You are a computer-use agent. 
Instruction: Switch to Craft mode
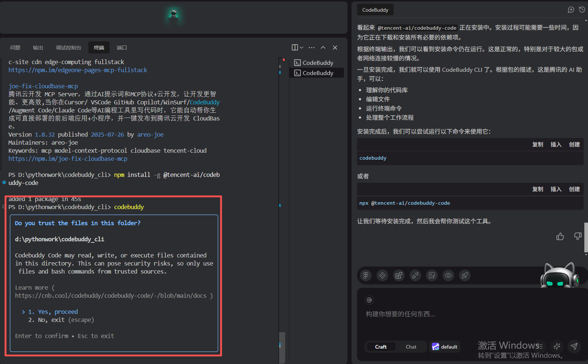click(381, 347)
